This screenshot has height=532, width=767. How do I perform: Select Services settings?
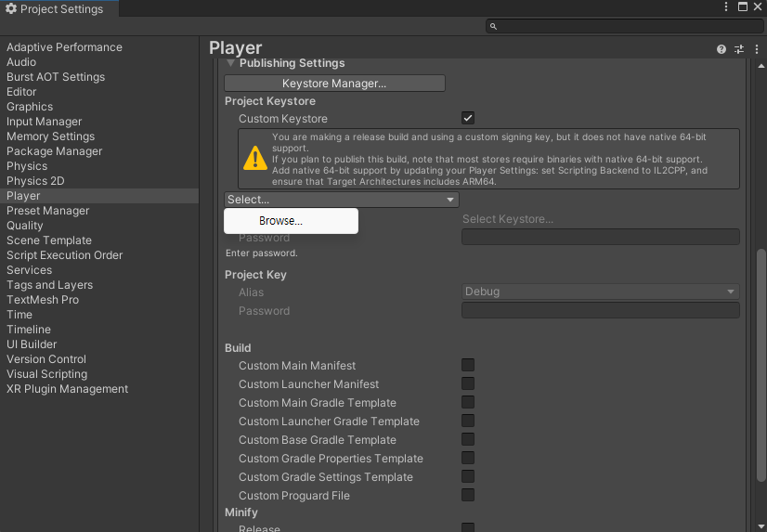point(29,270)
